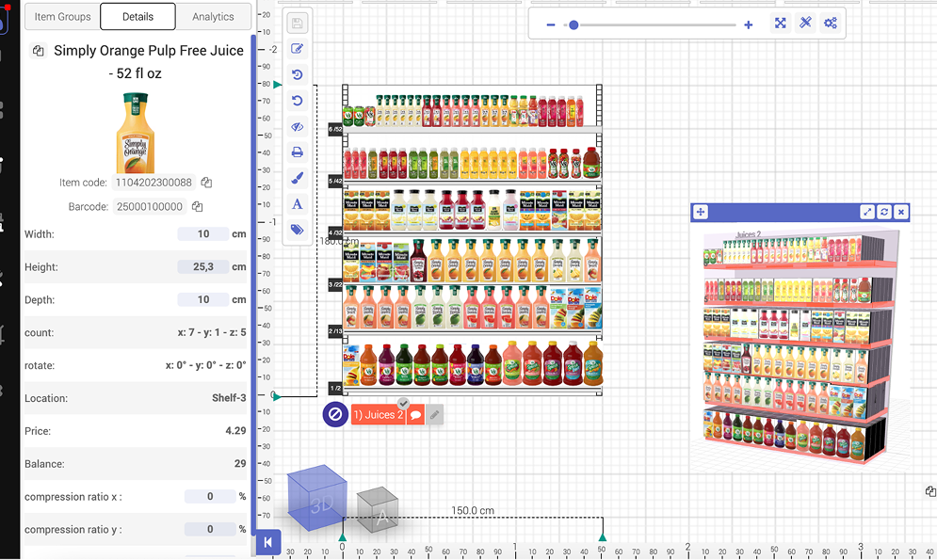Click the pencil edit icon beside Juices 2
The width and height of the screenshot is (937, 560).
[435, 414]
